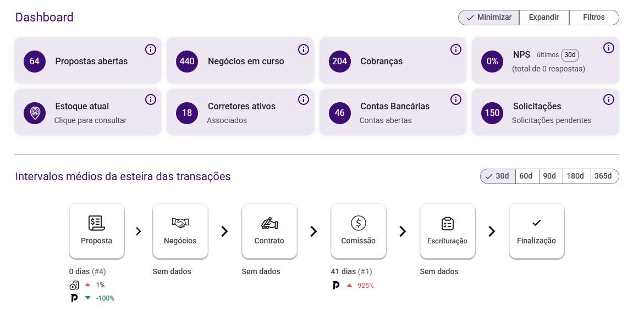Click the Contas Bancárias card

click(x=393, y=112)
